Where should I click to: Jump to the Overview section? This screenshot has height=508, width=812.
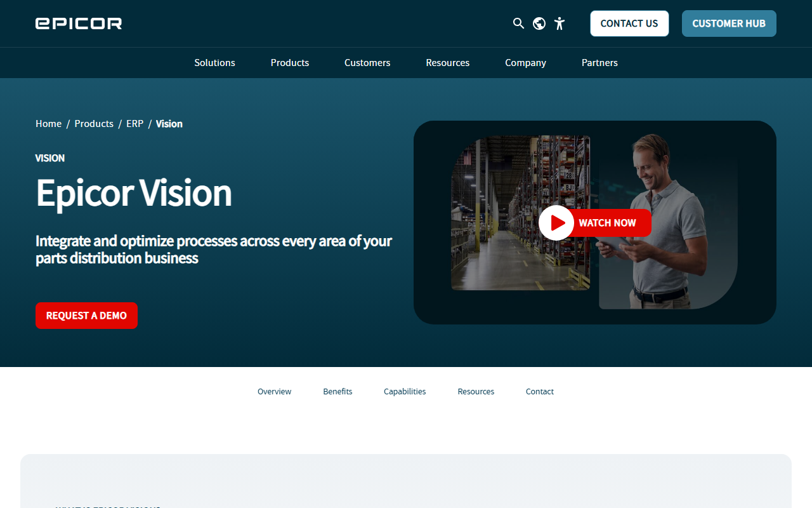click(274, 392)
